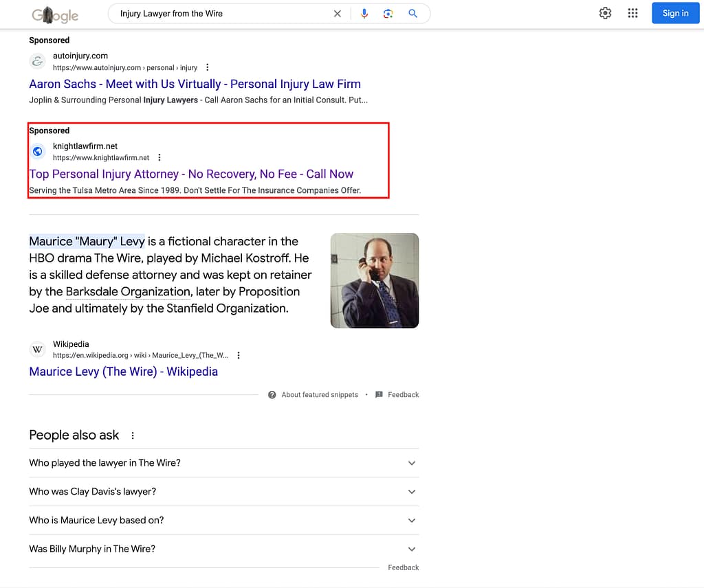
Task: Click the autoinjury.com site favicon
Action: coord(38,61)
